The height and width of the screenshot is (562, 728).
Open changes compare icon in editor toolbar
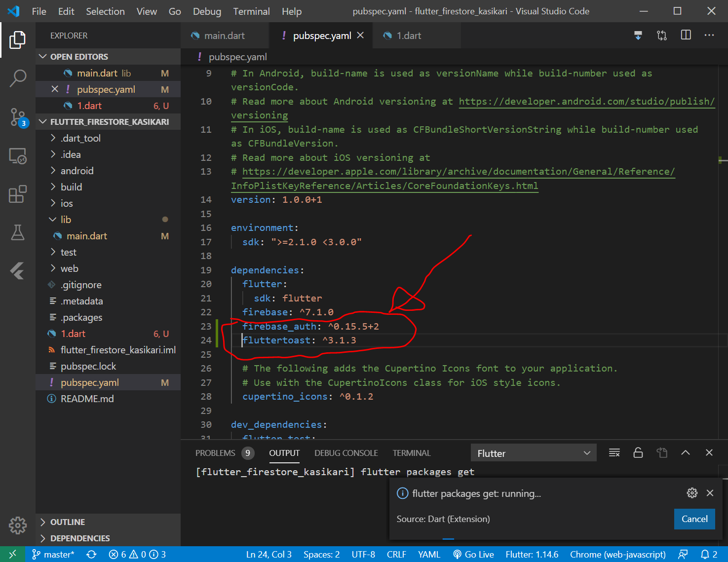(662, 36)
